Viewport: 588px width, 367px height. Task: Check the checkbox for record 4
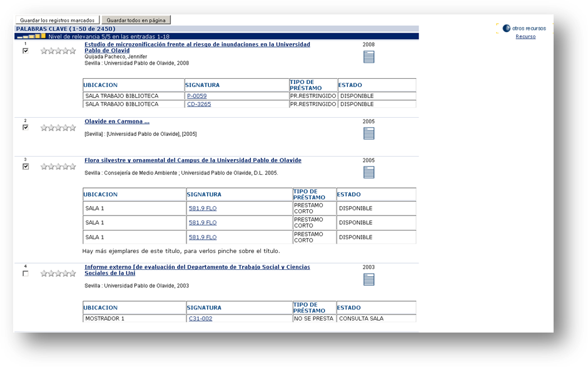[x=26, y=274]
